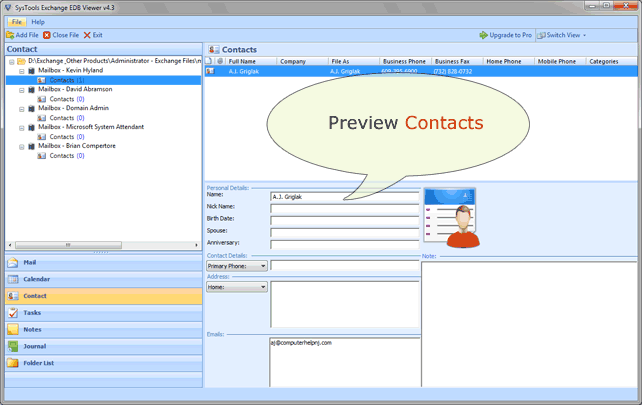Collapse the Domain Admin mailbox node

(22, 109)
